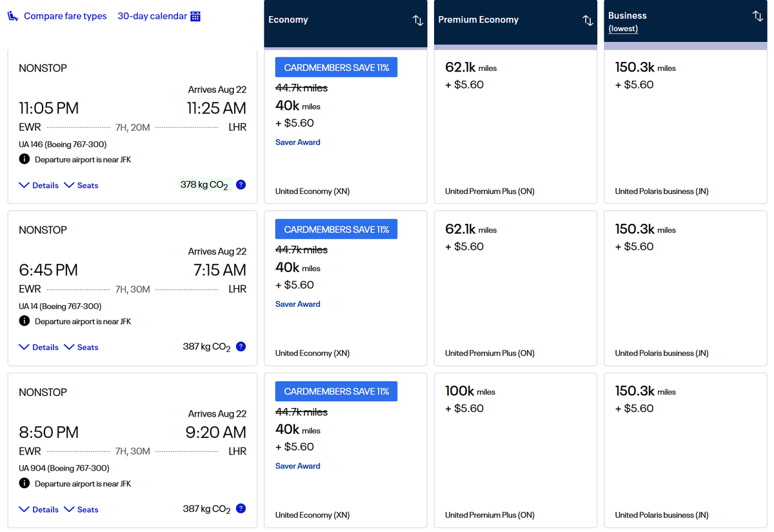Select Business 150.3k fare for UA 904
Viewport: 774px width, 532px height.
[x=686, y=450]
